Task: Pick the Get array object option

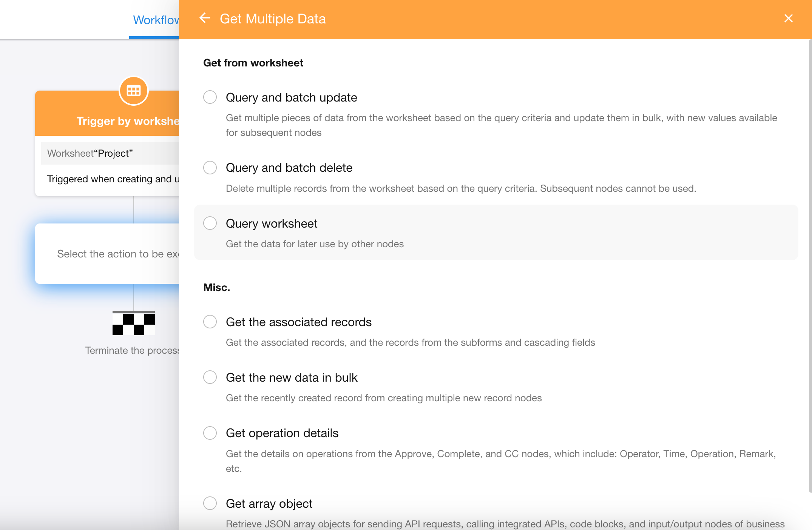Action: pos(210,503)
